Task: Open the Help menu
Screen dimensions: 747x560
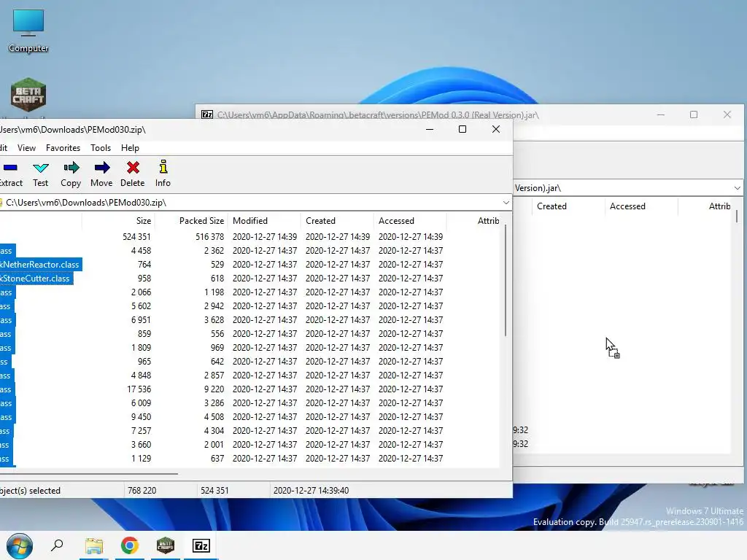Action: tap(130, 148)
